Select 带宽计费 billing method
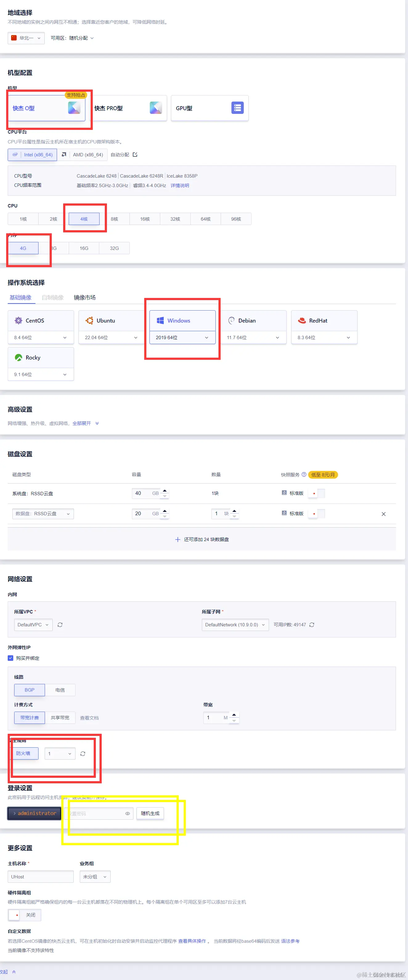408x980 pixels. [x=30, y=718]
